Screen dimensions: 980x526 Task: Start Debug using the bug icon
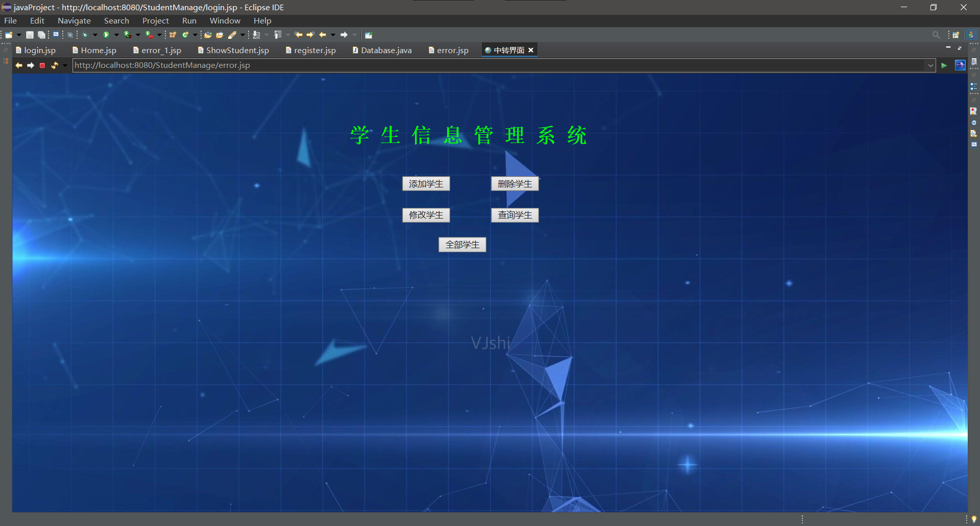pyautogui.click(x=85, y=35)
